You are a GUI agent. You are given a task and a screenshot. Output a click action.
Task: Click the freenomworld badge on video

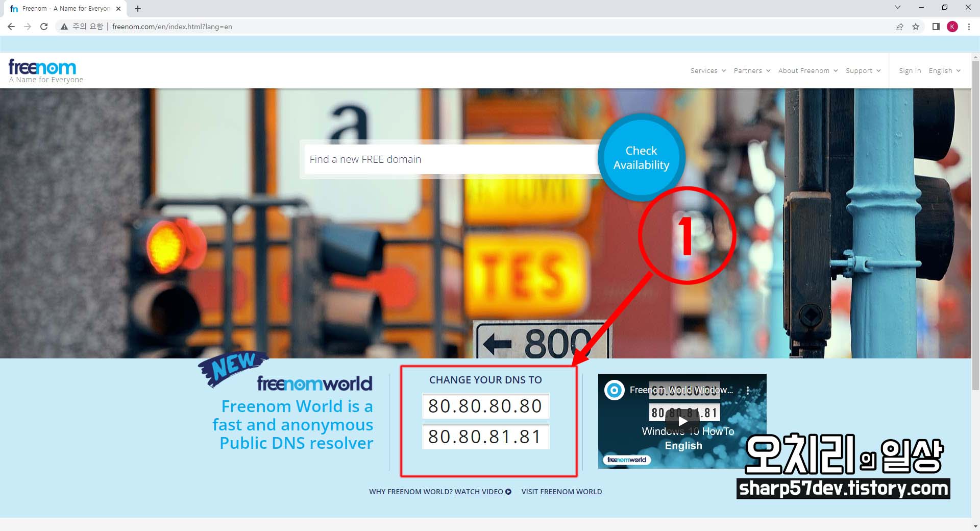(x=627, y=460)
